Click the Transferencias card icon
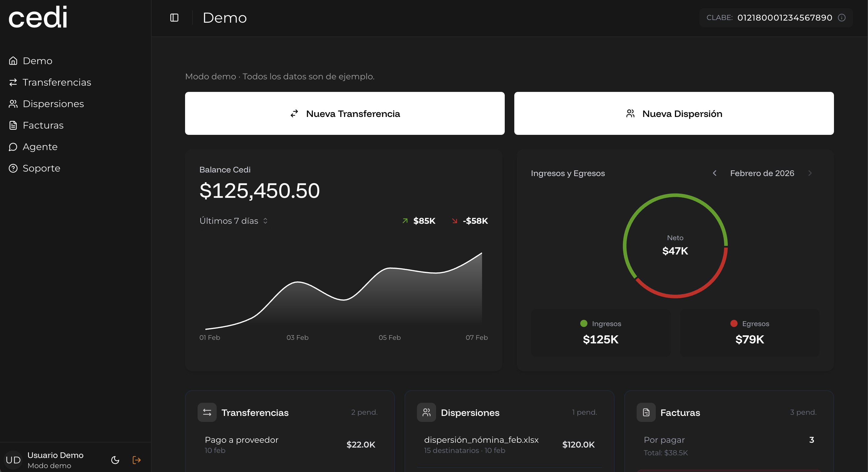Image resolution: width=868 pixels, height=472 pixels. click(x=207, y=412)
